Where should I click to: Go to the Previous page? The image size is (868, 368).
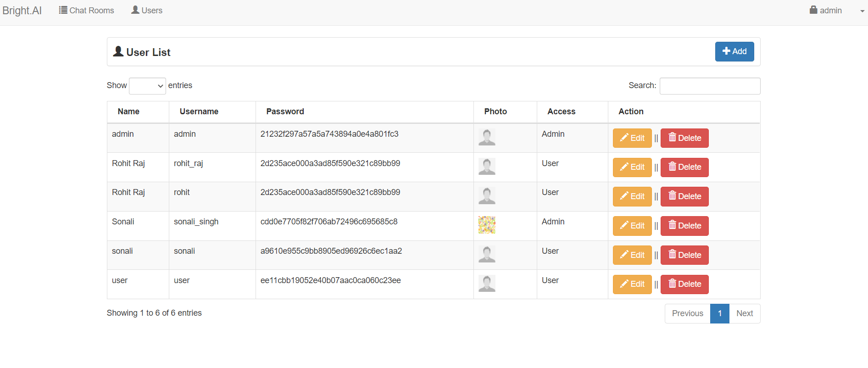click(687, 313)
